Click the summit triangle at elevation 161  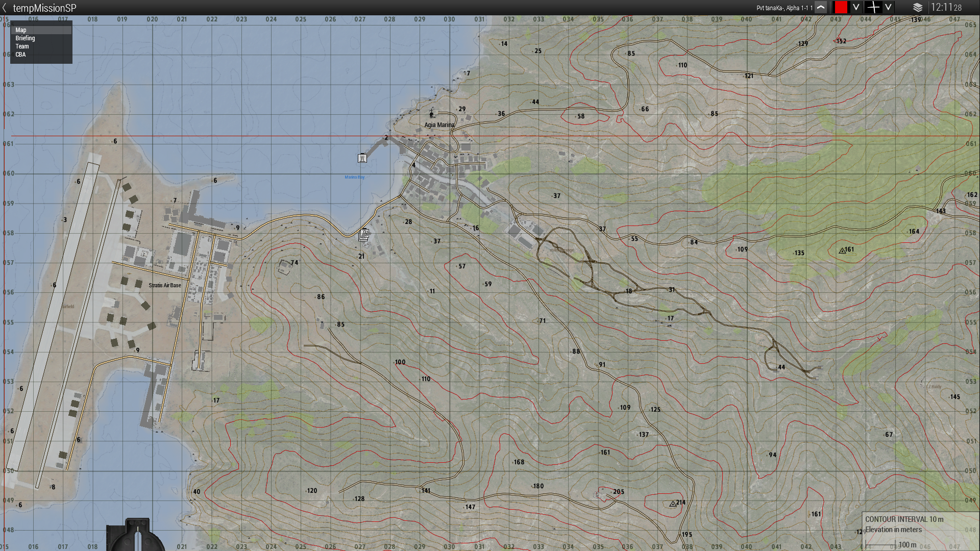point(842,251)
